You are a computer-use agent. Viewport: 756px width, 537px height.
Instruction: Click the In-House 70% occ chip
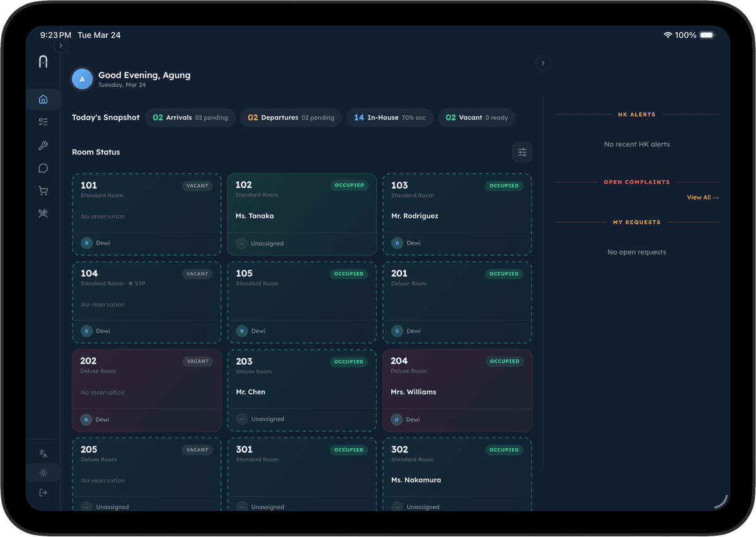click(x=390, y=117)
